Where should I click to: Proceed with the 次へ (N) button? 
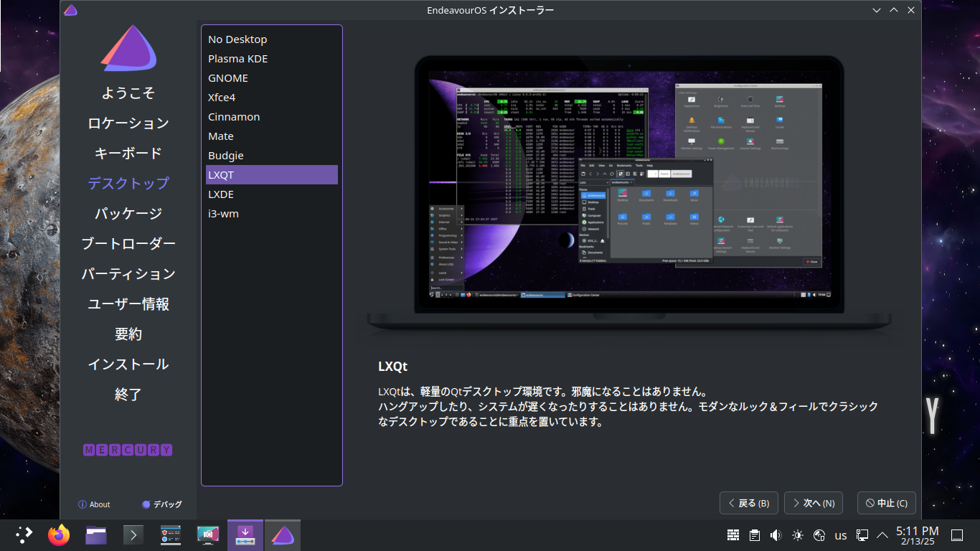(x=814, y=503)
